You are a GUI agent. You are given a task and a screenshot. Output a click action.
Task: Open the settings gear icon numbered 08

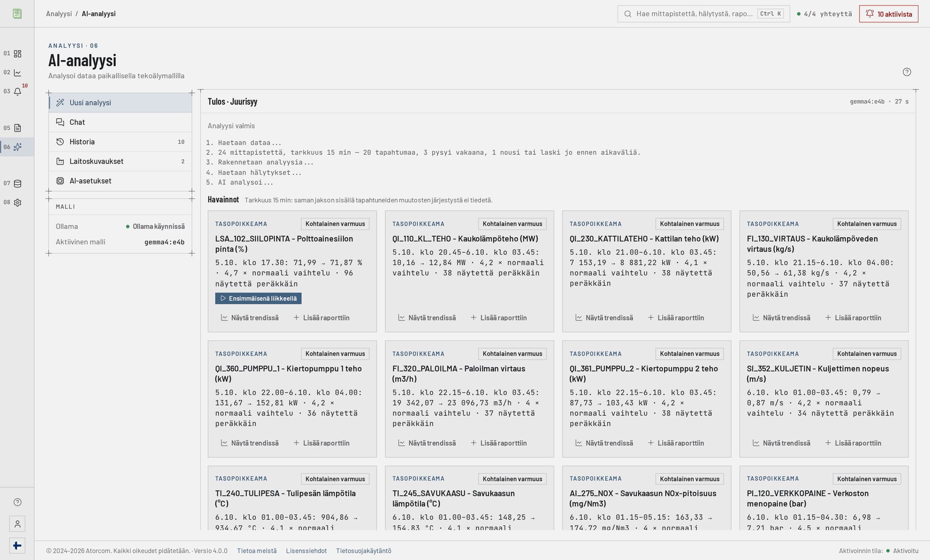click(x=17, y=203)
